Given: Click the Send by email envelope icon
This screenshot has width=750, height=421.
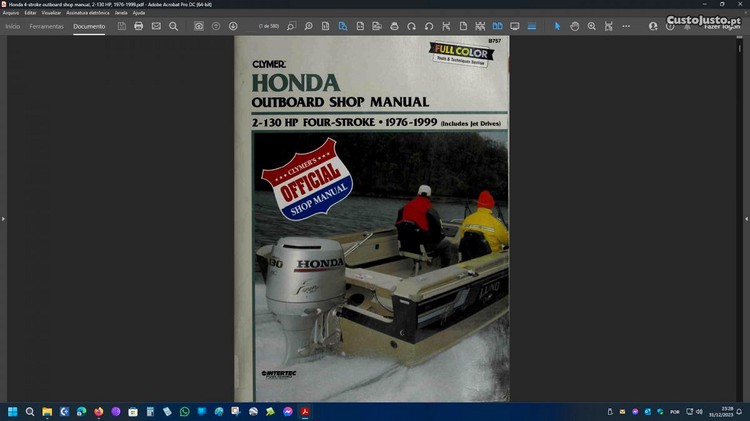Looking at the screenshot, I should pos(156,26).
